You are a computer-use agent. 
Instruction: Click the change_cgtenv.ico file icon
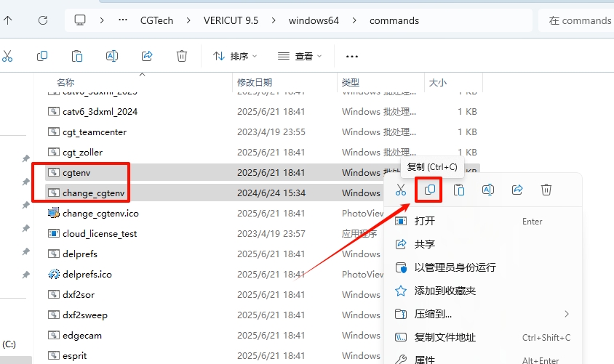pos(53,213)
